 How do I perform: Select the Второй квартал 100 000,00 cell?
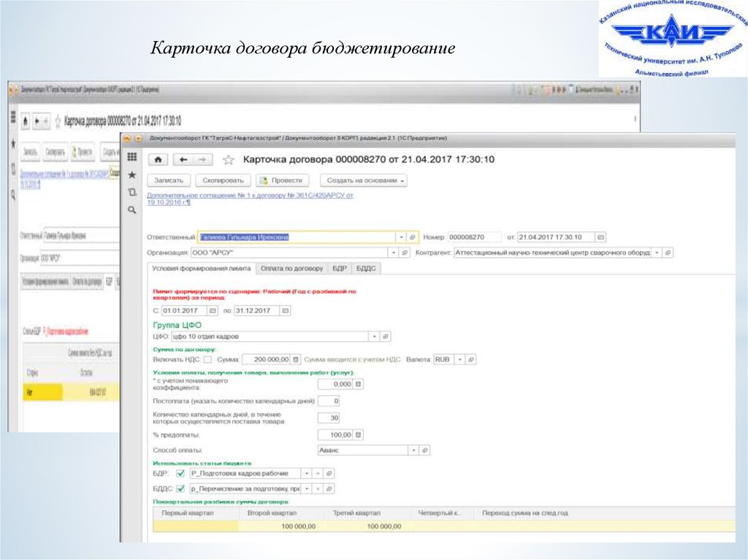280,526
